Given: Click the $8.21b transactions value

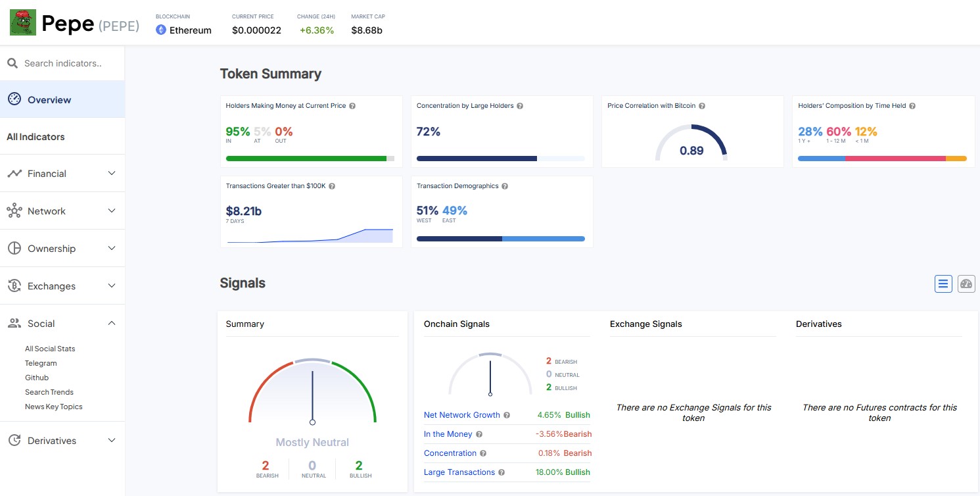Looking at the screenshot, I should [244, 211].
